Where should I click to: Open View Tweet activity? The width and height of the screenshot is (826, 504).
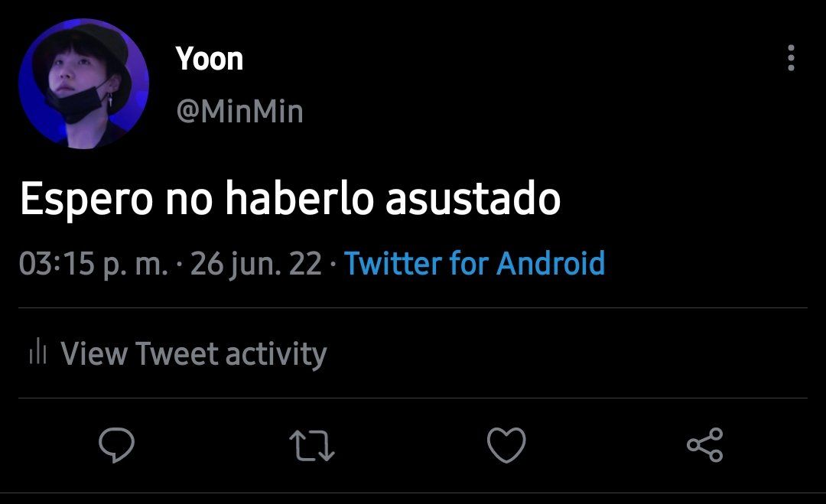(178, 353)
